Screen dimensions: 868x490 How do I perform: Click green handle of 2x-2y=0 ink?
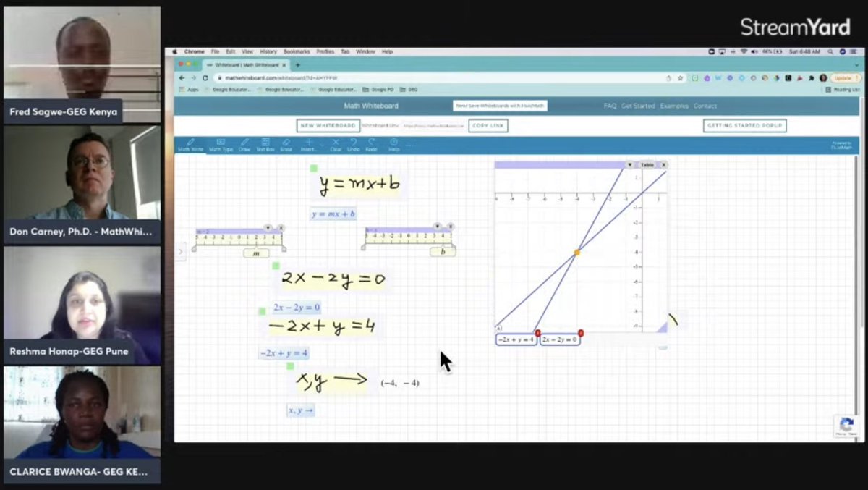tap(276, 266)
